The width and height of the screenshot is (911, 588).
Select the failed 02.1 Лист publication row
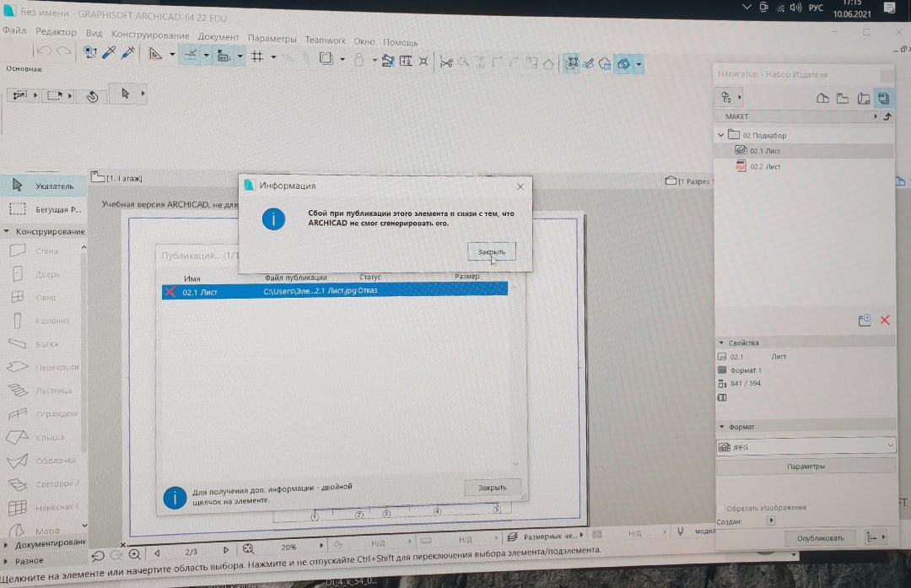(x=335, y=290)
